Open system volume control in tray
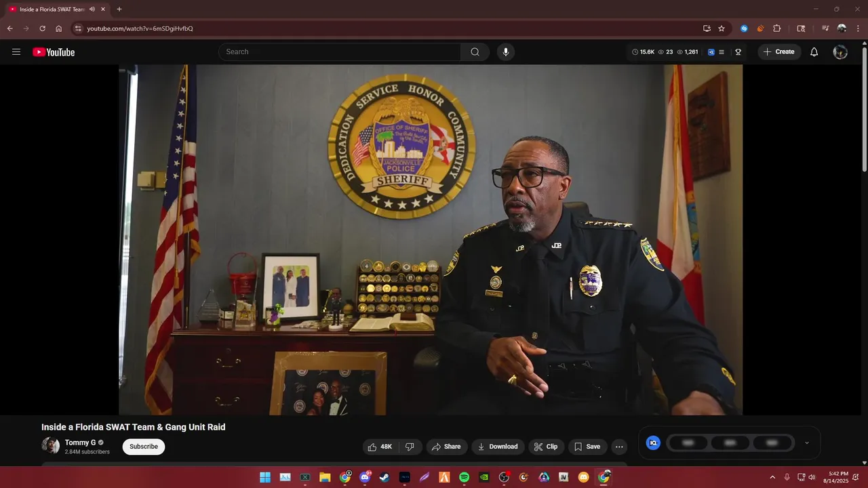The image size is (868, 488). (812, 477)
